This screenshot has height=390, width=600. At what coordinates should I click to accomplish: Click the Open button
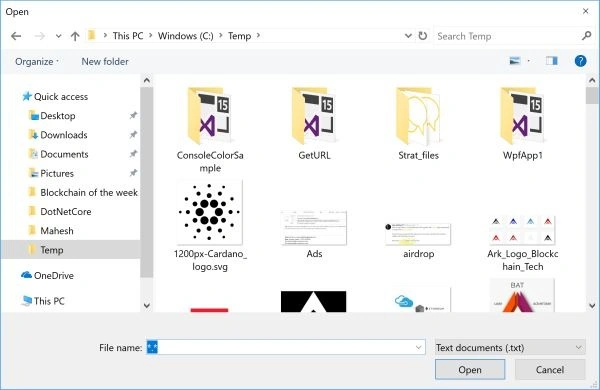coord(470,370)
